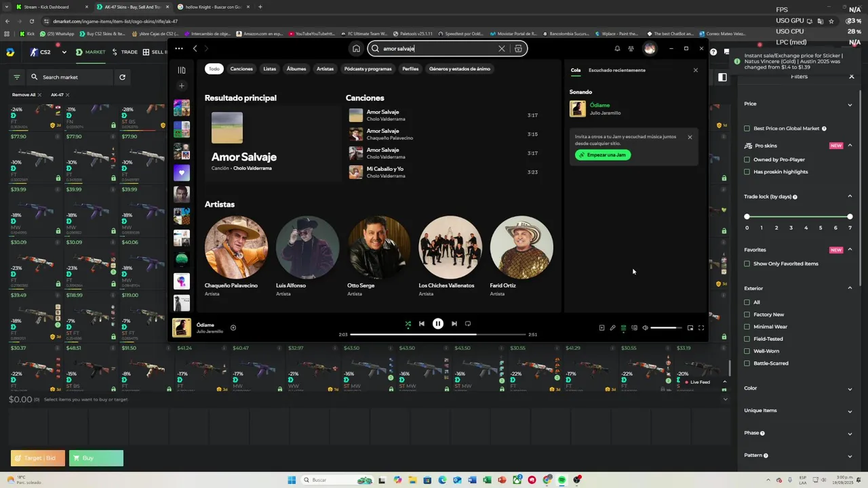Expand the Color filter section
868x488 pixels.
click(x=850, y=389)
